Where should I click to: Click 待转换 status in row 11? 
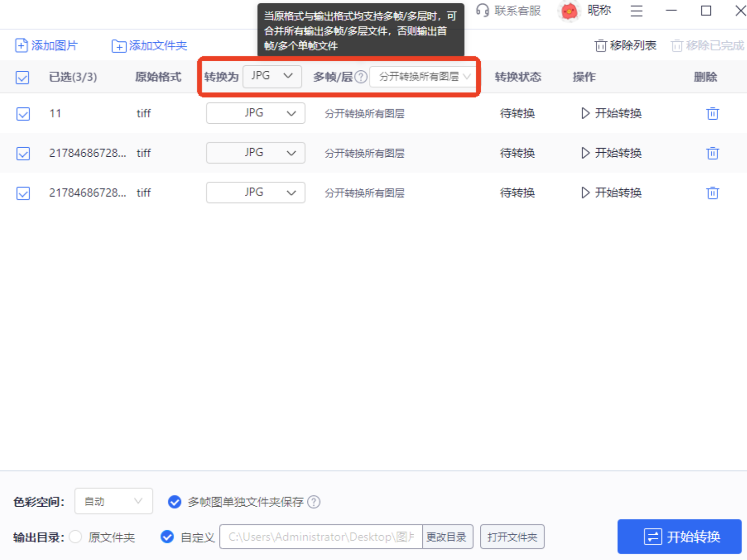tap(517, 113)
